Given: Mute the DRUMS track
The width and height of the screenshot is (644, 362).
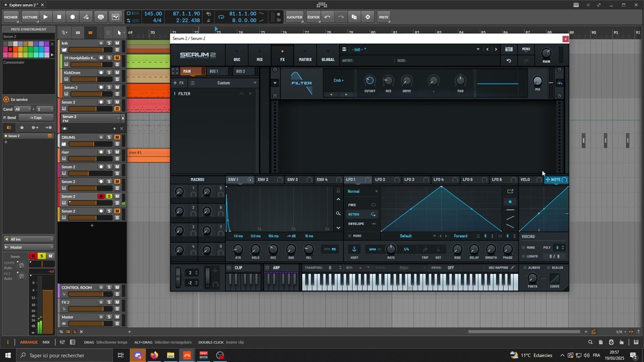Looking at the screenshot, I should [x=117, y=137].
